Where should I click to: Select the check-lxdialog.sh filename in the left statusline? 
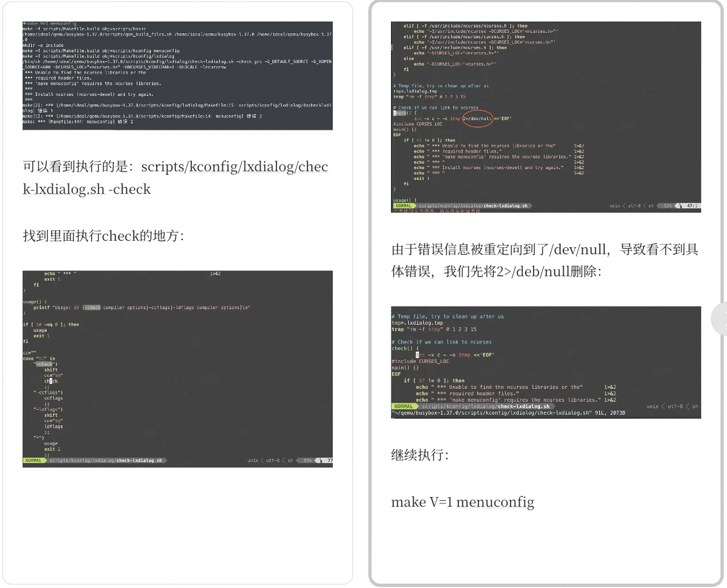pyautogui.click(x=139, y=460)
